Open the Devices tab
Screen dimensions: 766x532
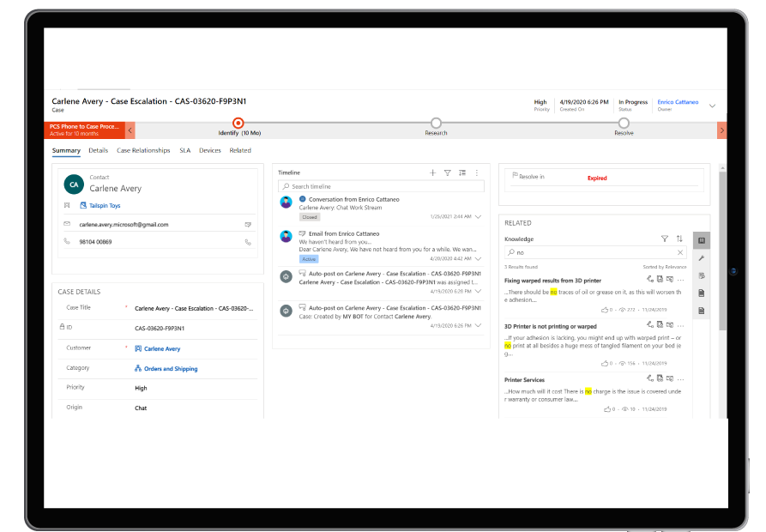click(x=210, y=150)
